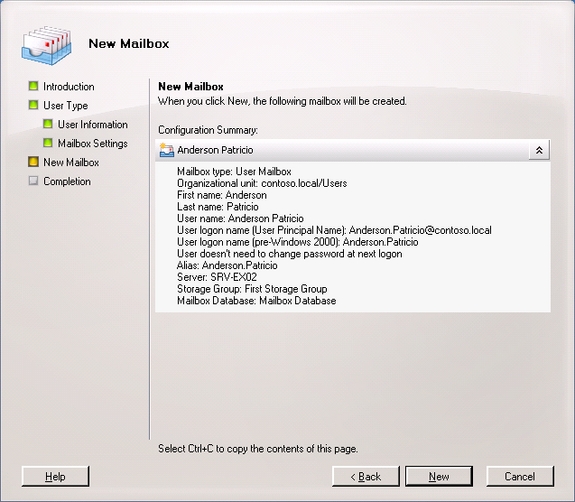The height and width of the screenshot is (502, 575).
Task: Click the gray Completion step indicator
Action: (33, 181)
